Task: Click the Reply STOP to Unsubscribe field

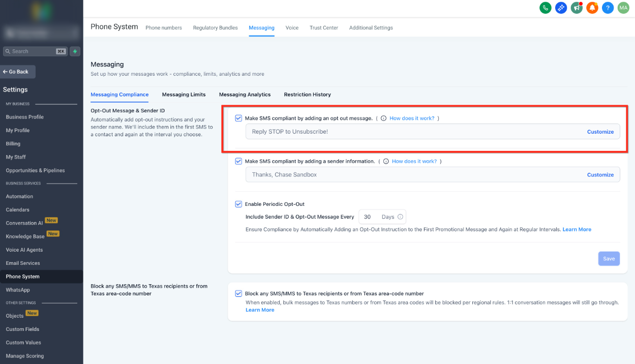Action: [x=433, y=132]
